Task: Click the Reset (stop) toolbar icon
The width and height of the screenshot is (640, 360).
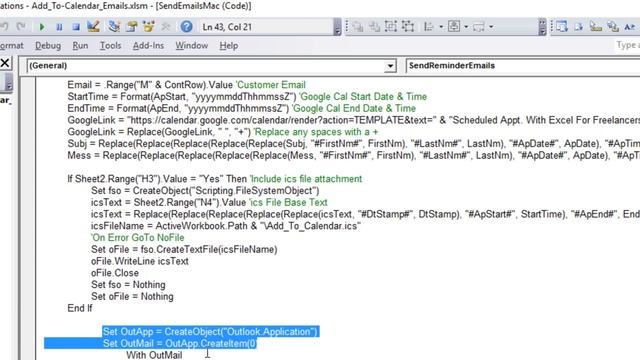Action: tap(76, 27)
